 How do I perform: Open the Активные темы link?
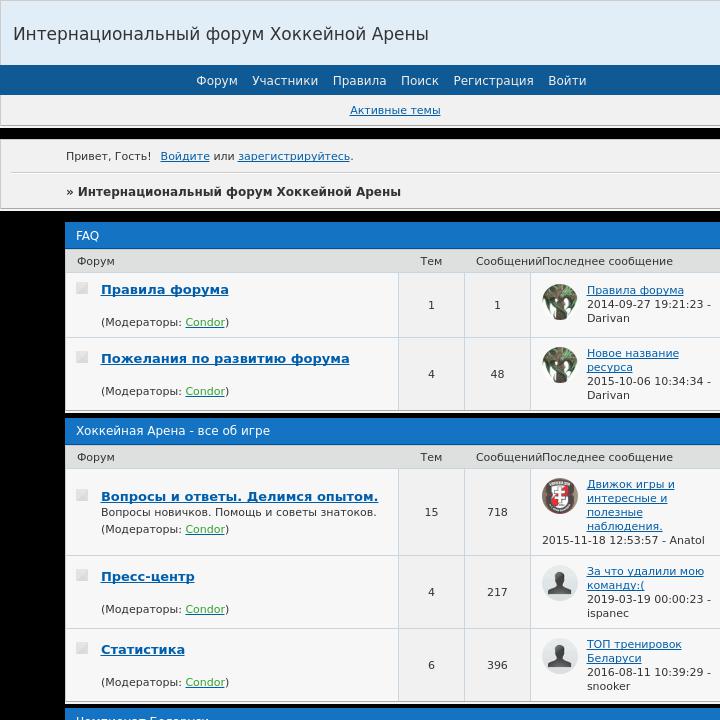(x=395, y=110)
